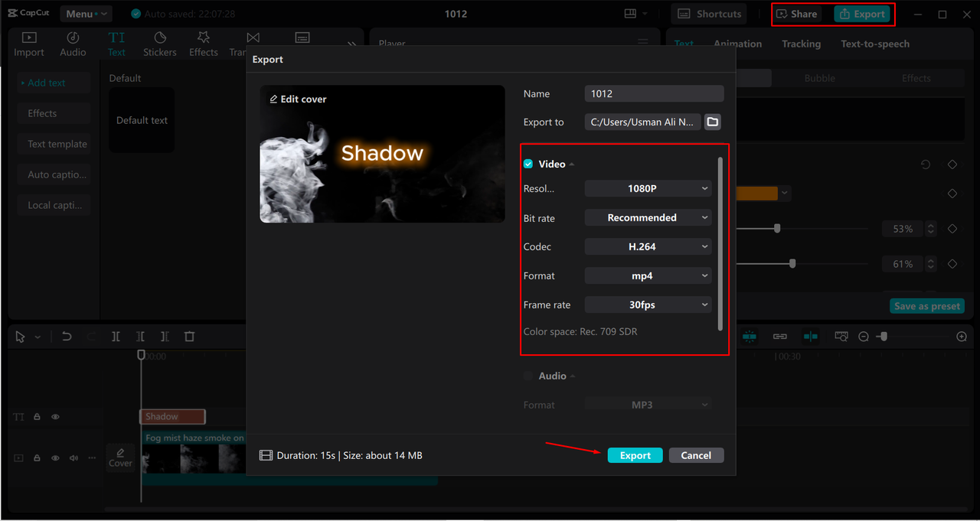Collapse the Audio section arrow

[573, 376]
